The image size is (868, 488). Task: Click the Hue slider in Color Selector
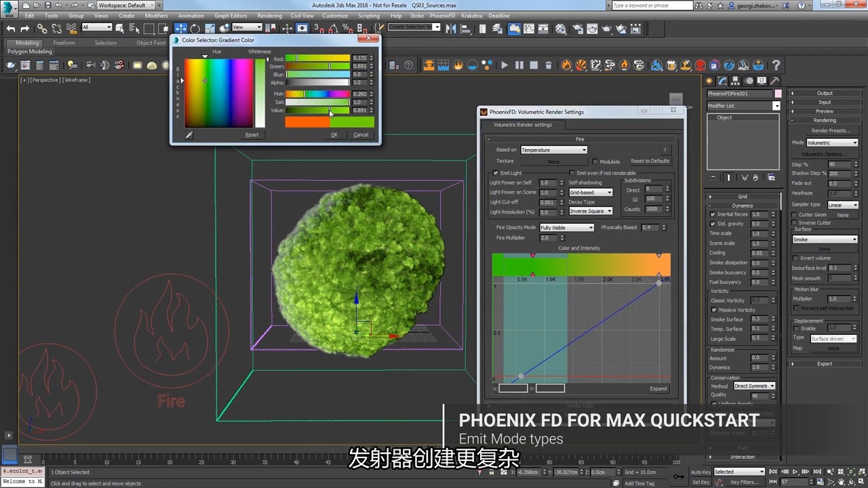coord(317,94)
